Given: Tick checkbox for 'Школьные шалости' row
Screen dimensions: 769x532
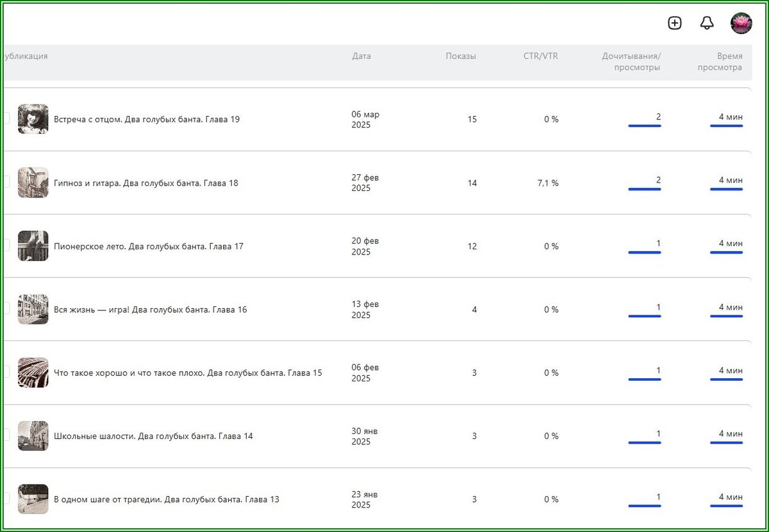Looking at the screenshot, I should pos(6,436).
